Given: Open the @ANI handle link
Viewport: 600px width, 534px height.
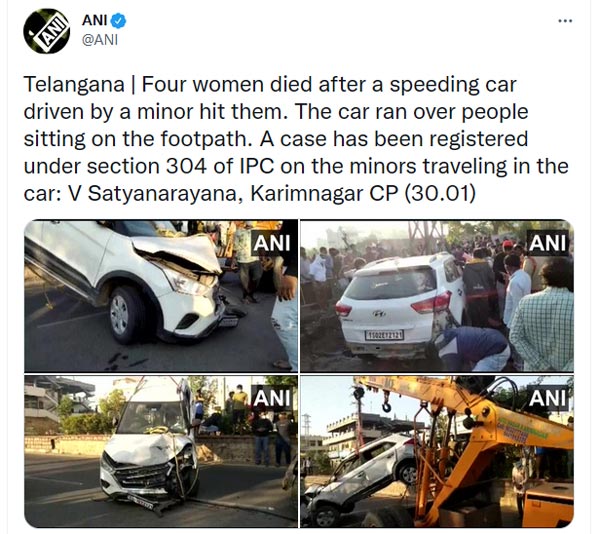Looking at the screenshot, I should (99, 40).
